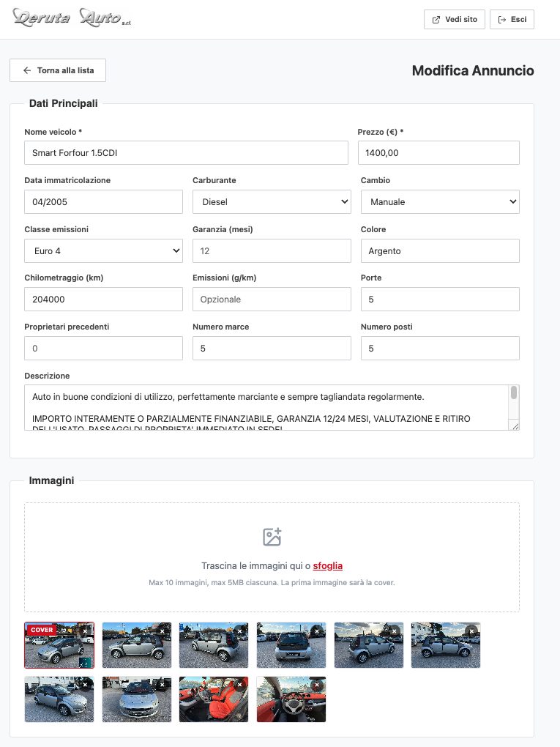Click the sfoglia link to browse images
Image resolution: width=560 pixels, height=747 pixels.
(x=328, y=565)
